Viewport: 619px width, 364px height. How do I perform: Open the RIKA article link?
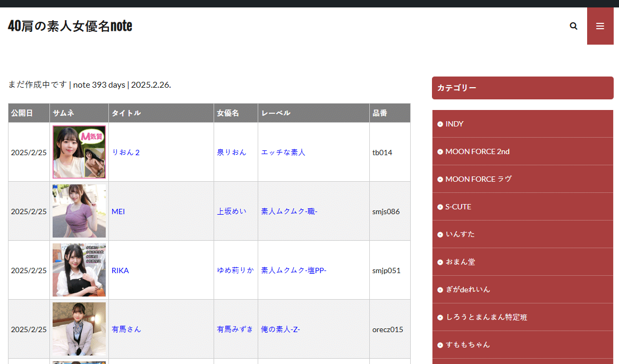coord(121,270)
